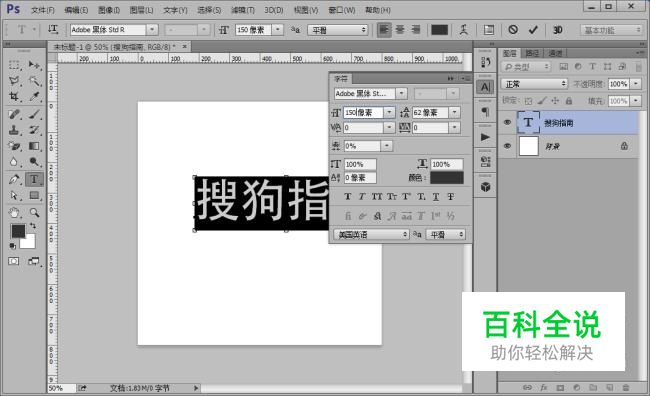Click the text color swatch in options bar
Viewport: 650px width, 396px height.
pos(439,30)
